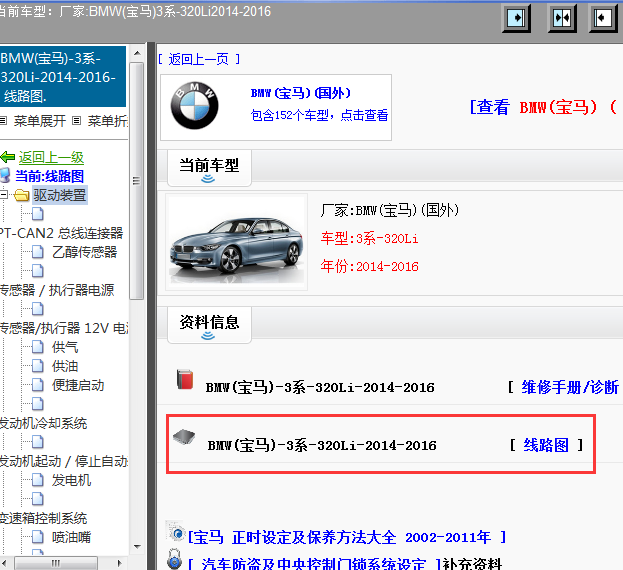Click the icon beside 宝马 正时设定 link

coord(175,531)
